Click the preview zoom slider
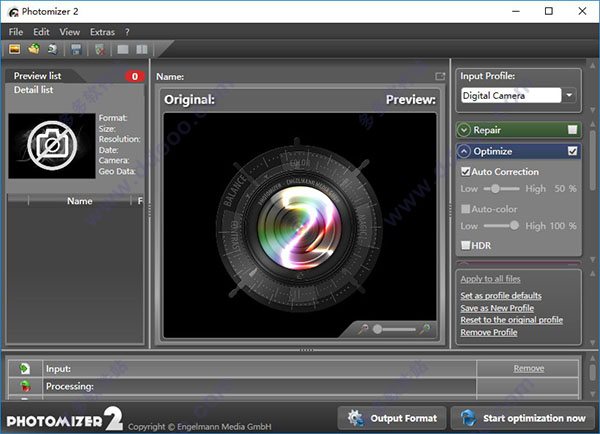The height and width of the screenshot is (434, 600). click(394, 329)
